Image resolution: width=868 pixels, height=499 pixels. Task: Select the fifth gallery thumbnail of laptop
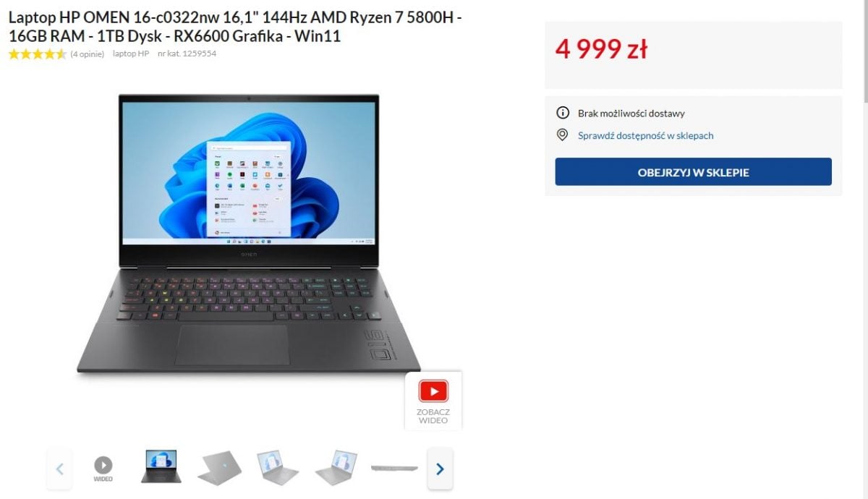pyautogui.click(x=336, y=468)
